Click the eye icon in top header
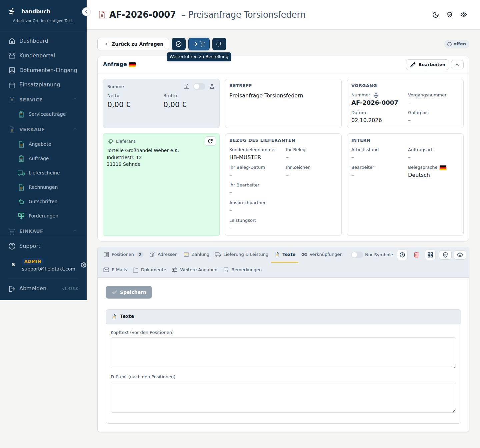Screen dimensions: 480x448 pyautogui.click(x=464, y=15)
